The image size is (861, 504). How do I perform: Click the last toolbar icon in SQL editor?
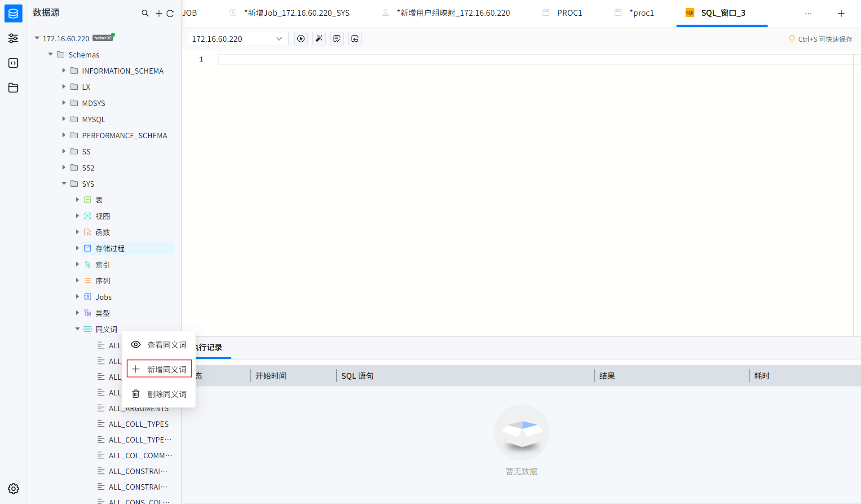[355, 39]
